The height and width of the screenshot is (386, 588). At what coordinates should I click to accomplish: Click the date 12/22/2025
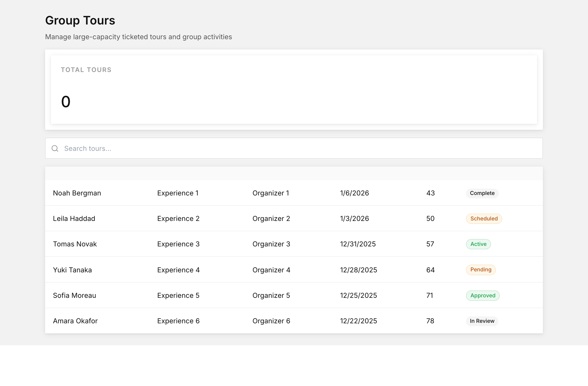click(358, 321)
